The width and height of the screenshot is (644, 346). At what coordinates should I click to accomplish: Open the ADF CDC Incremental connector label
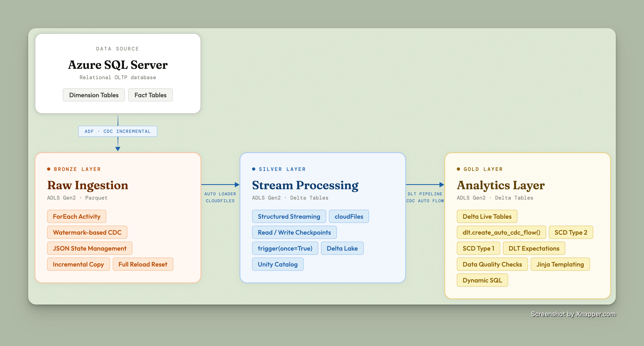(118, 131)
